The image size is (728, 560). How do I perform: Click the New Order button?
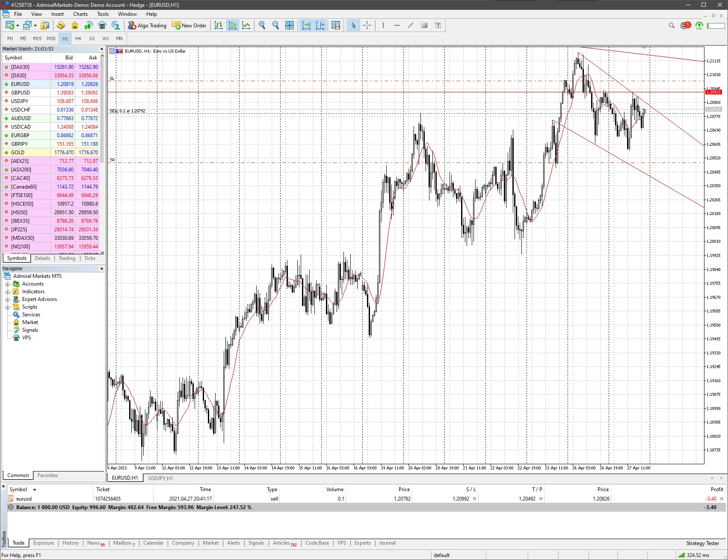point(189,26)
